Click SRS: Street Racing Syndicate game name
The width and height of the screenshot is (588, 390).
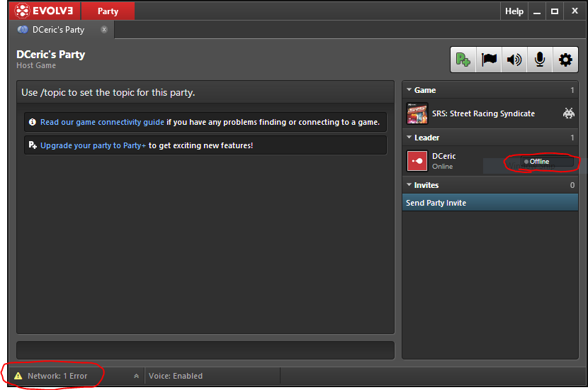point(483,113)
